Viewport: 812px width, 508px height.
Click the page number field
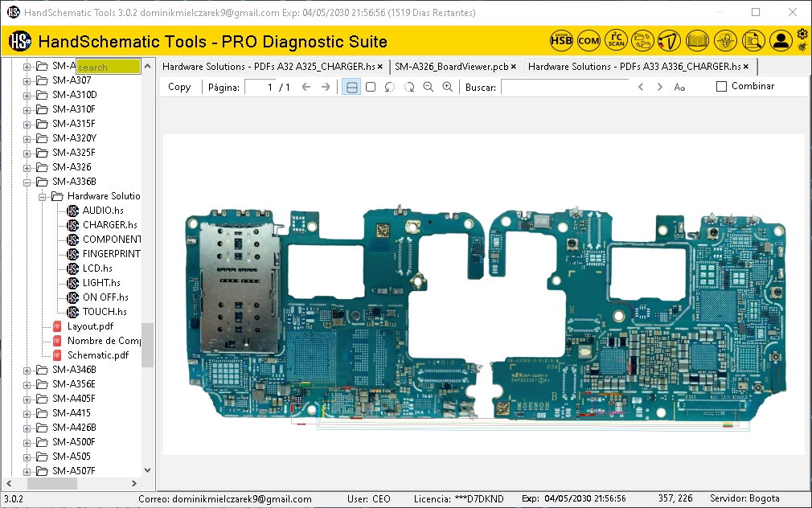[261, 87]
